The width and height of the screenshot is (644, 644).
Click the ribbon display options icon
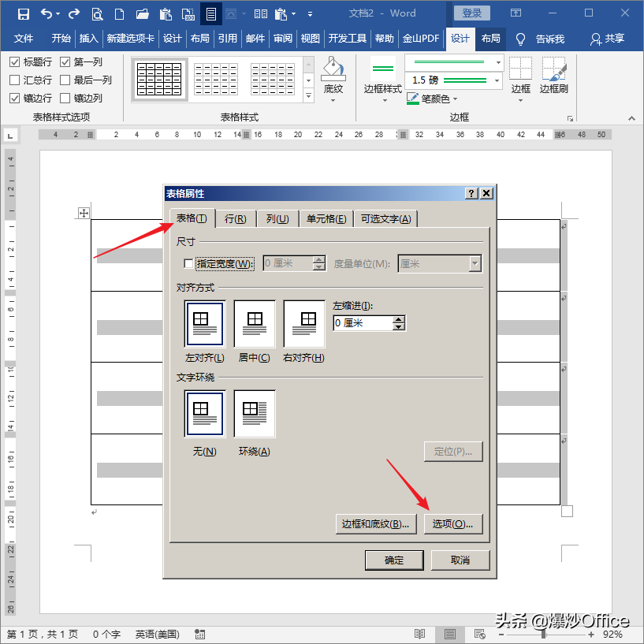(516, 13)
